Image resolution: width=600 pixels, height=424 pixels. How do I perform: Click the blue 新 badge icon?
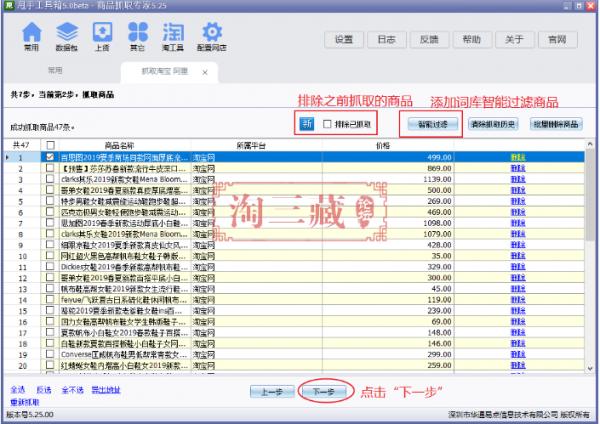click(307, 123)
